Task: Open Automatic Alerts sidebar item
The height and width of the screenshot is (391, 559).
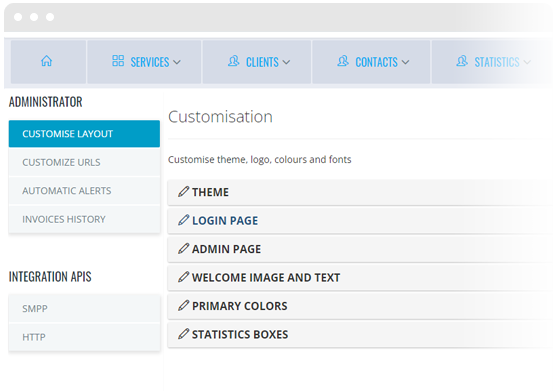Action: pyautogui.click(x=84, y=191)
